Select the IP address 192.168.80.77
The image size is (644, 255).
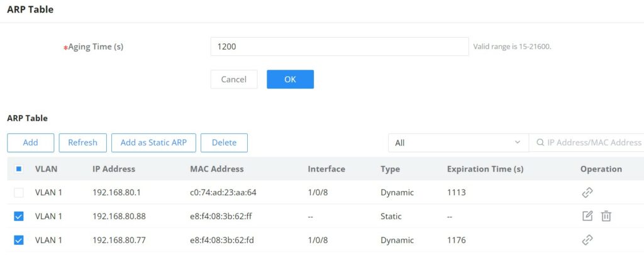coord(119,240)
